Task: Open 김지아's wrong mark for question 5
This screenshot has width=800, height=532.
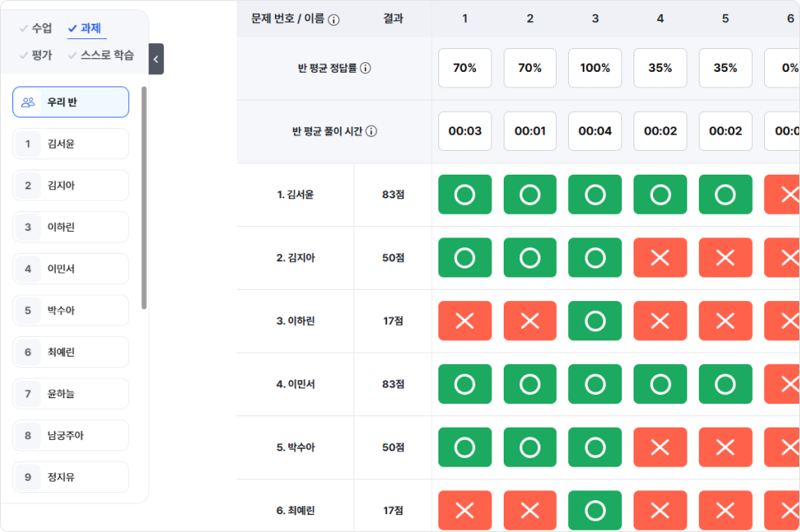Action: (726, 258)
